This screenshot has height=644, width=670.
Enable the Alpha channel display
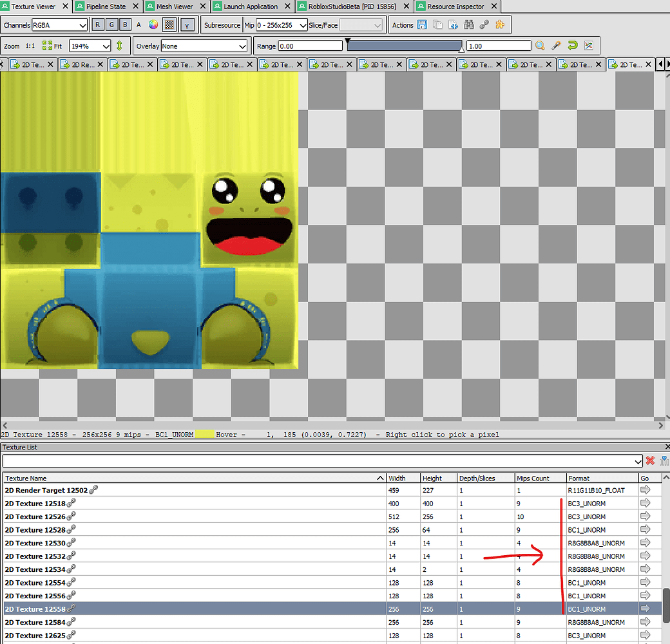coord(139,25)
